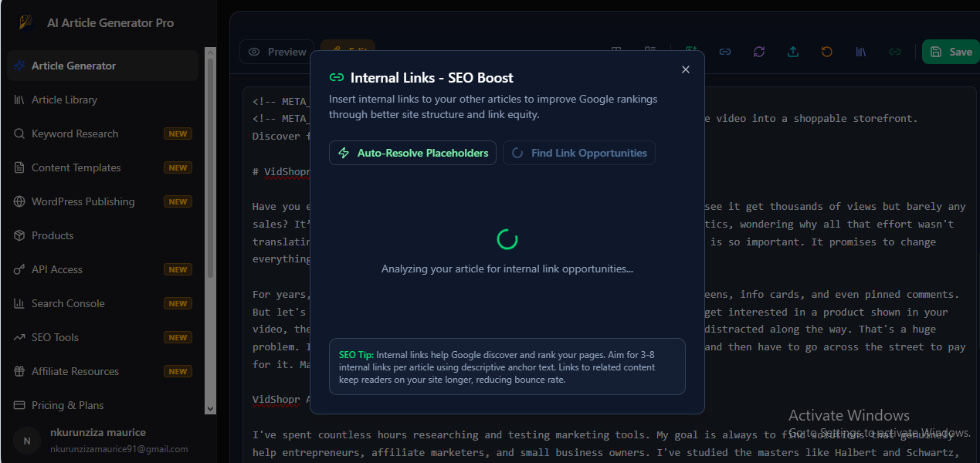Click the green link icon in dialog title
This screenshot has height=463, width=980.
337,77
